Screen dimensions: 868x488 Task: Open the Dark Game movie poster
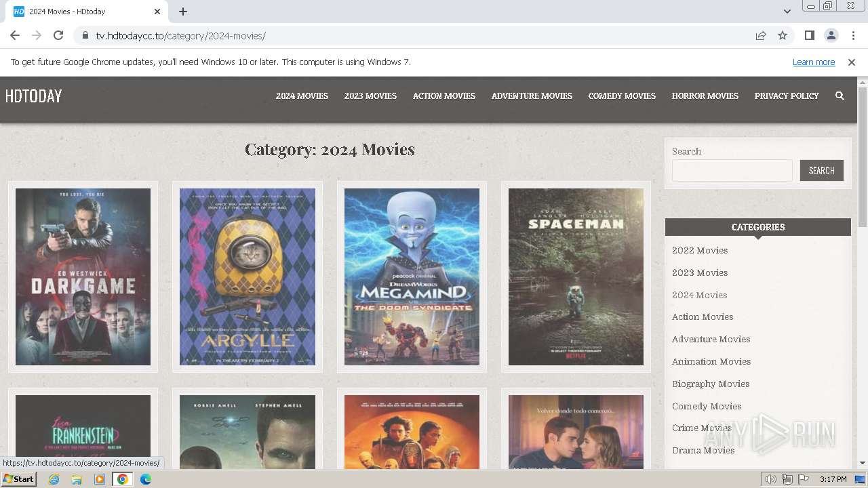(83, 277)
